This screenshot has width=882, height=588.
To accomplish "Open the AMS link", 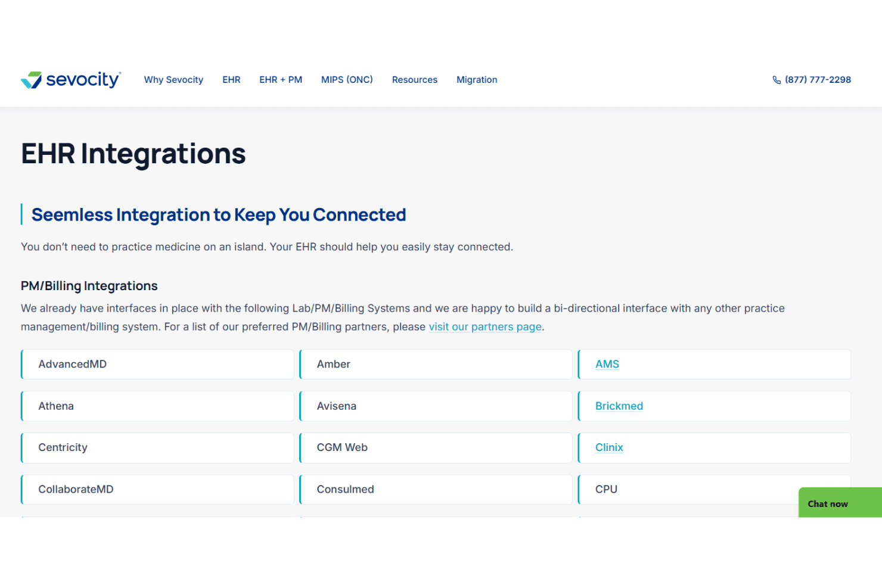I will [x=607, y=364].
